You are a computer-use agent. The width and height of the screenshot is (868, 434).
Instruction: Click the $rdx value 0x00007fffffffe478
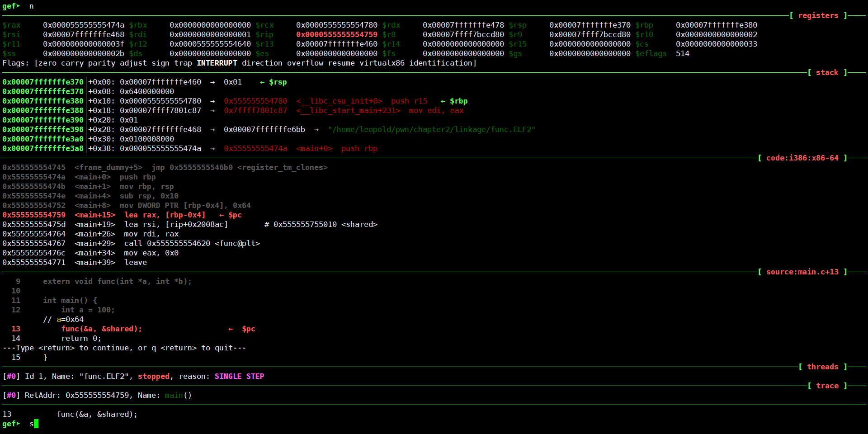click(x=463, y=25)
